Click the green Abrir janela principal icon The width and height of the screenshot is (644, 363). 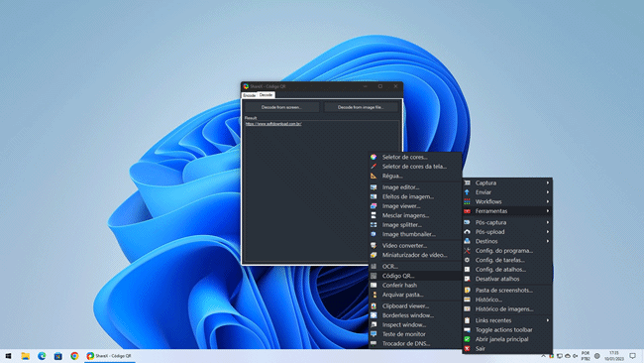pos(467,339)
